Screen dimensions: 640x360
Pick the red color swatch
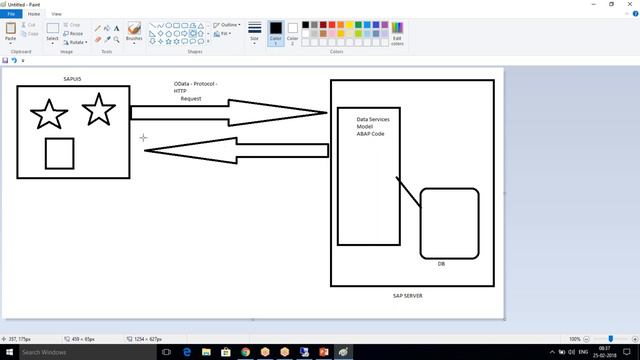tap(332, 25)
